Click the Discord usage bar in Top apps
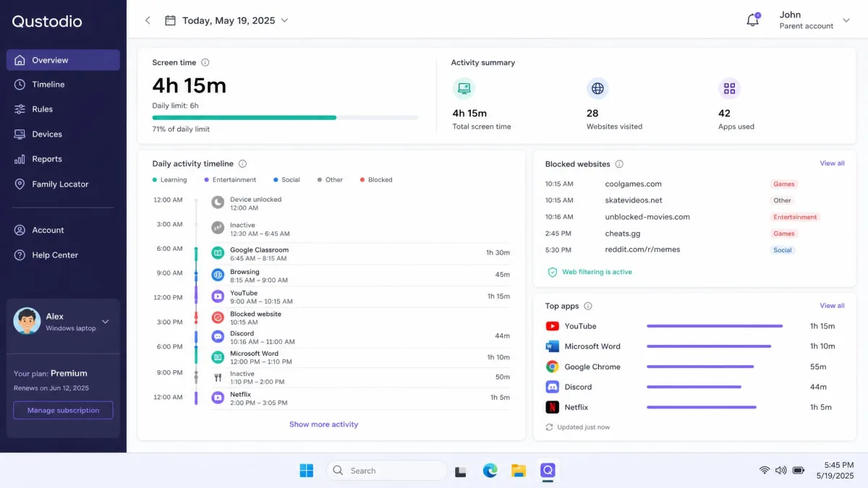This screenshot has height=488, width=868. pos(694,387)
